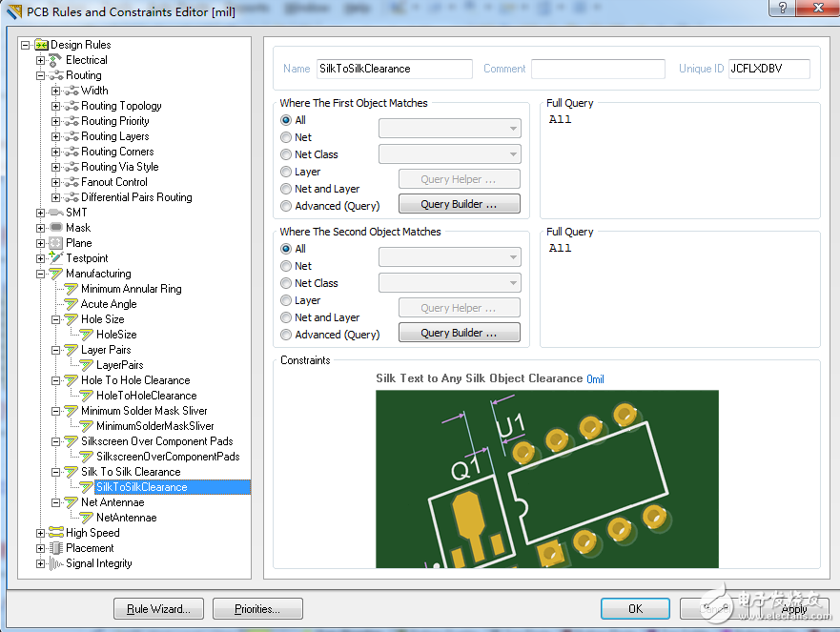The width and height of the screenshot is (840, 632).
Task: Apply the rule changes
Action: point(794,609)
